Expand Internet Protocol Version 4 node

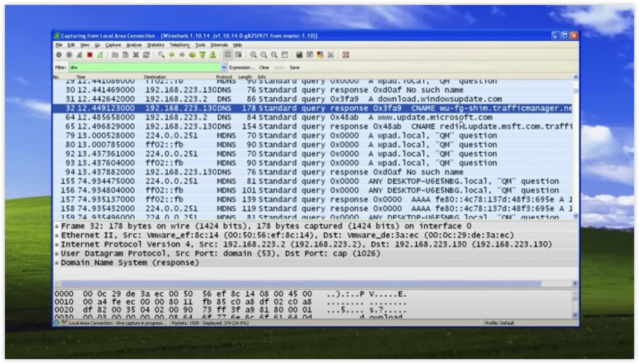57,245
